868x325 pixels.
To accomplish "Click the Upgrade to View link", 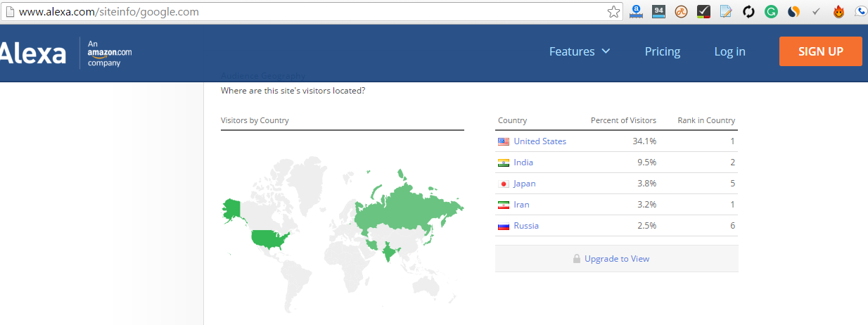I will (x=617, y=259).
